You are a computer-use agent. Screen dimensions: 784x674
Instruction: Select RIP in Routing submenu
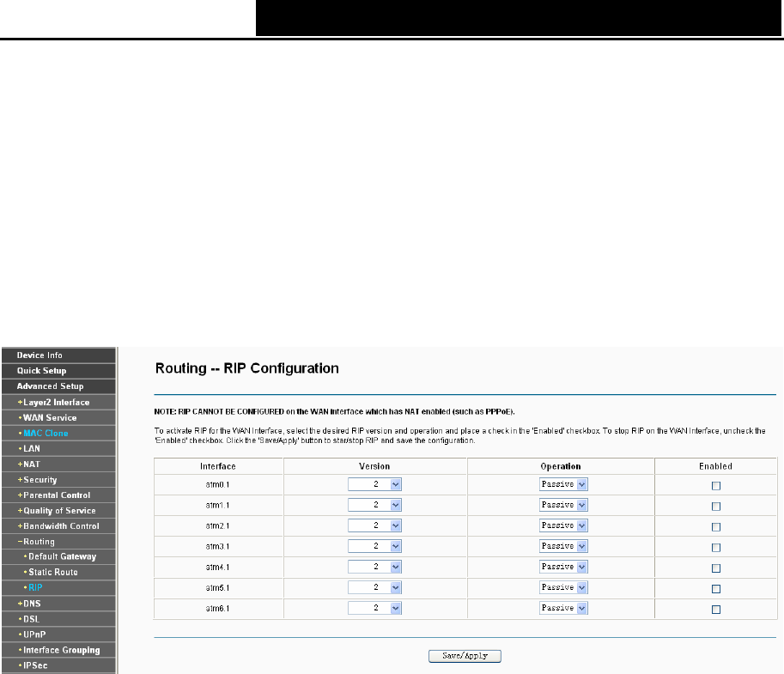58,587
